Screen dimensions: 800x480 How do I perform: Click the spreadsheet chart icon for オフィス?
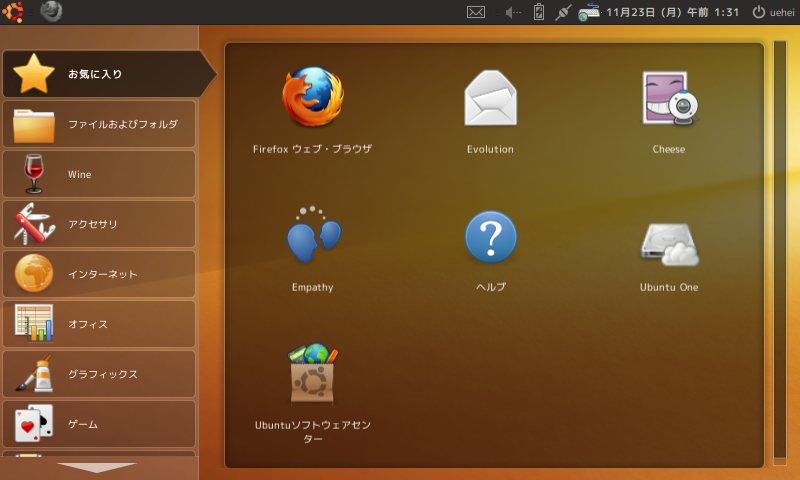click(x=34, y=323)
